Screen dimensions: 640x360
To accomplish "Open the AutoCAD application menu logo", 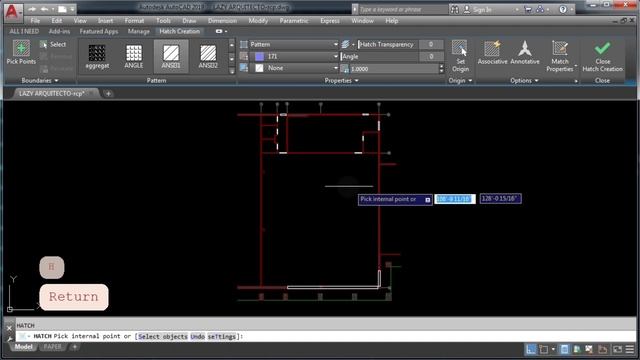I will pos(13,12).
